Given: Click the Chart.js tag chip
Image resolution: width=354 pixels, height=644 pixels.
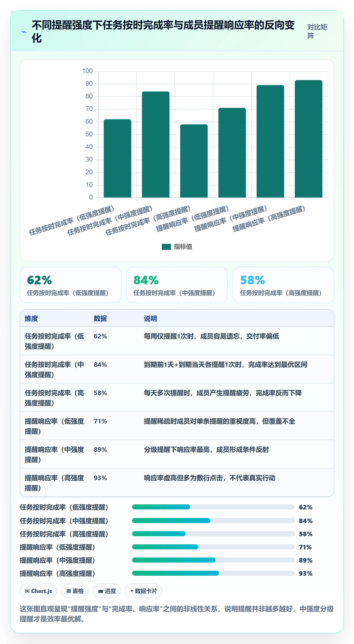Looking at the screenshot, I should click(x=38, y=591).
